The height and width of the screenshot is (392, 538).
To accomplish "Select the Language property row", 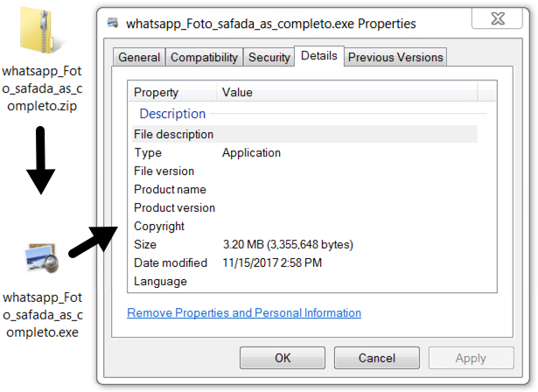I will (x=304, y=282).
